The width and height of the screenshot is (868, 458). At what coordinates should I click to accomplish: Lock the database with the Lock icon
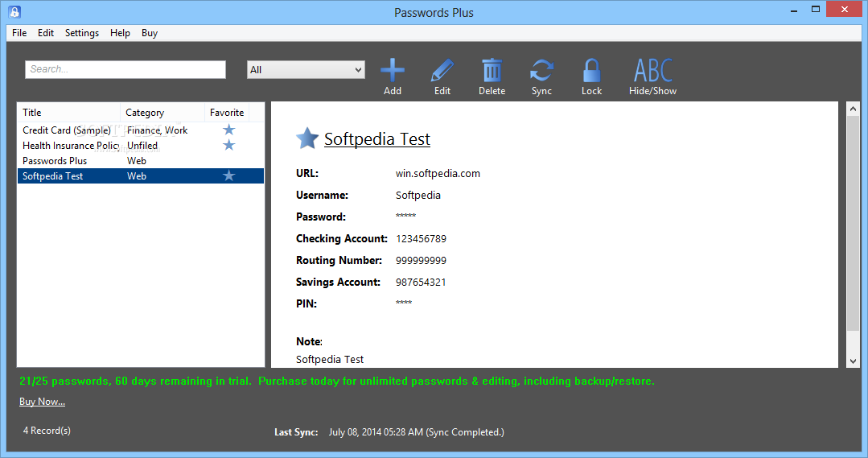[x=591, y=71]
